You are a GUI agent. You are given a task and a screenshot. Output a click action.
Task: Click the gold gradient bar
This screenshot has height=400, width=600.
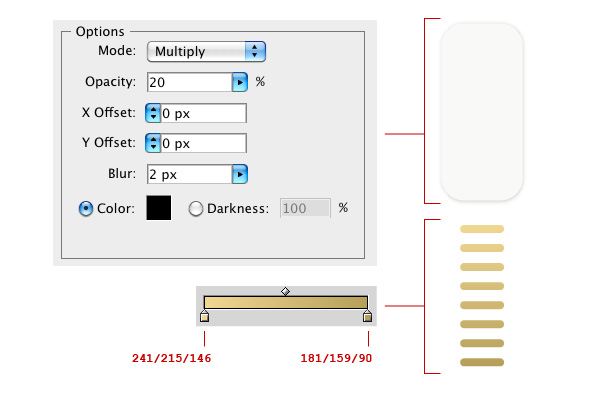(x=286, y=302)
